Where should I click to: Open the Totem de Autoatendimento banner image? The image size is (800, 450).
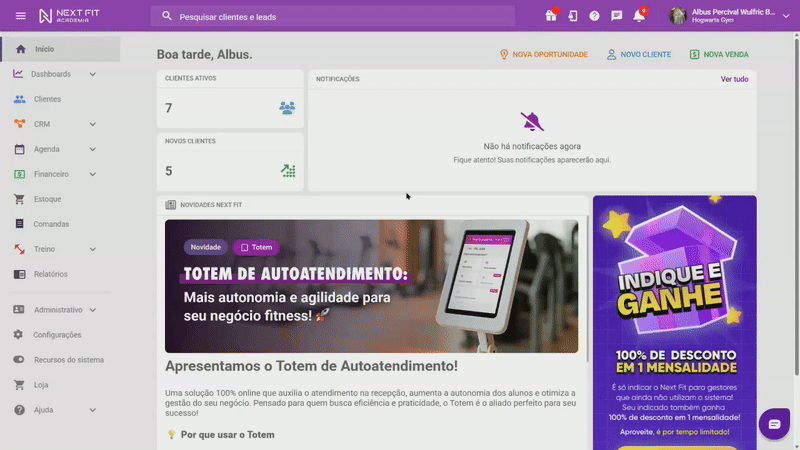(x=371, y=286)
